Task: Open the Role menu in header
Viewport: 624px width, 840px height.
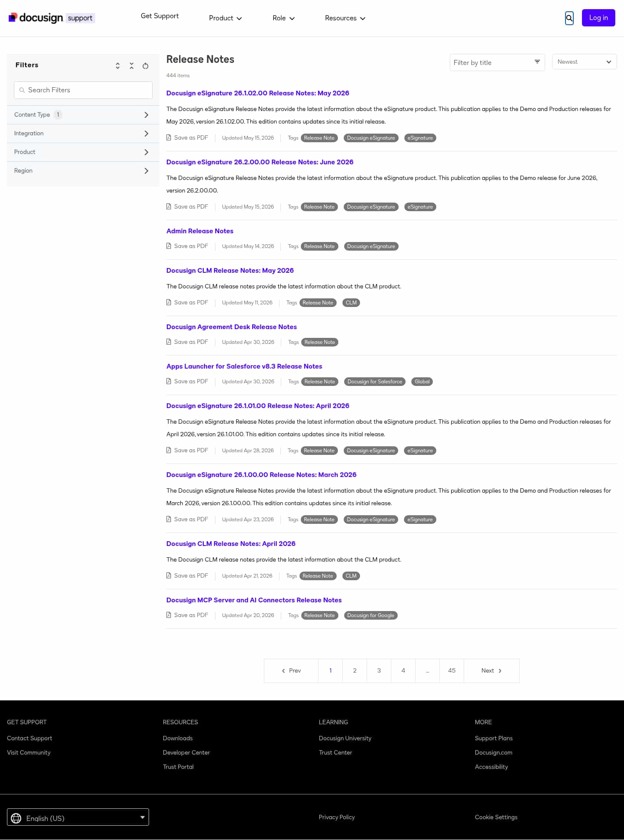Action: [283, 18]
